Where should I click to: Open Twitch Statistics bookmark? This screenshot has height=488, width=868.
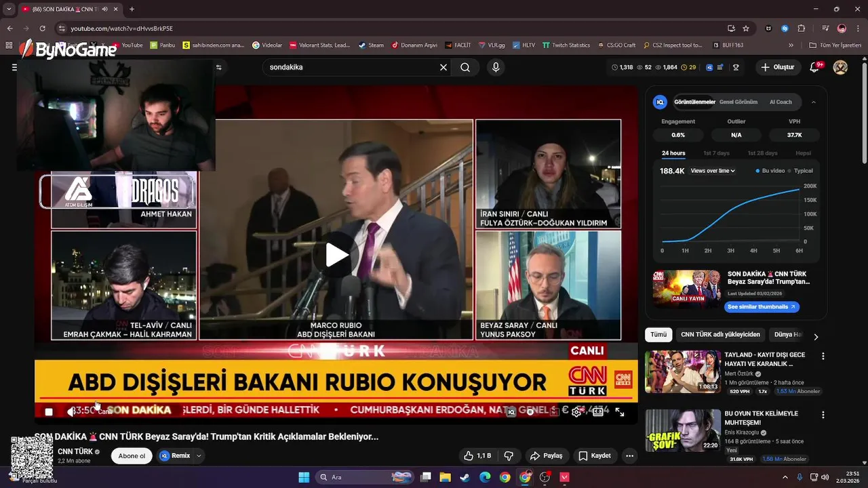point(566,45)
